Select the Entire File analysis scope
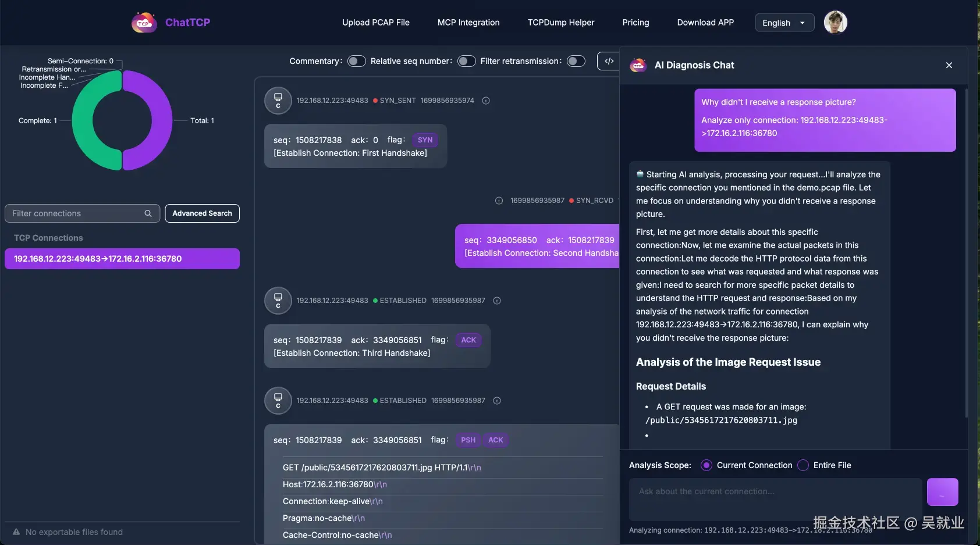Image resolution: width=980 pixels, height=546 pixels. pos(803,465)
